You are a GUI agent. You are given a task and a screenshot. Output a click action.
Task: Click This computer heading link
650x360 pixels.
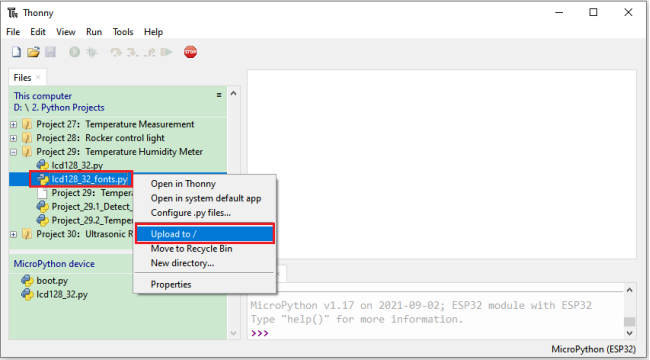click(43, 96)
